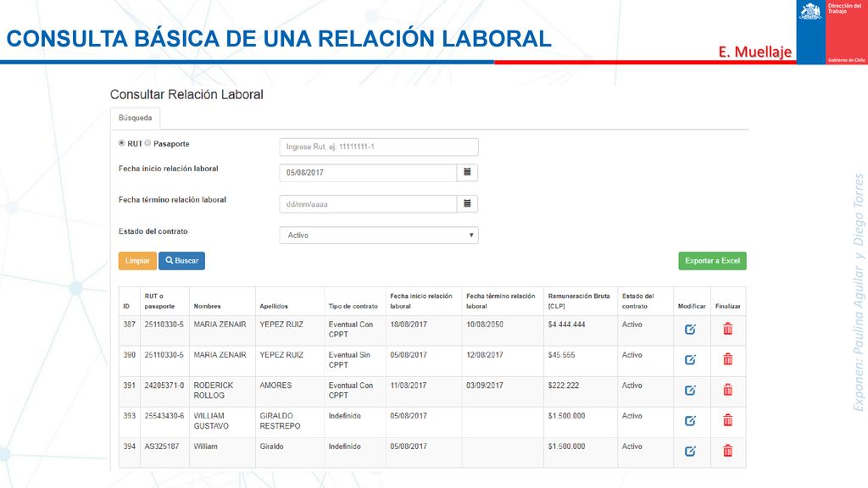Select the RUT radio option

122,143
